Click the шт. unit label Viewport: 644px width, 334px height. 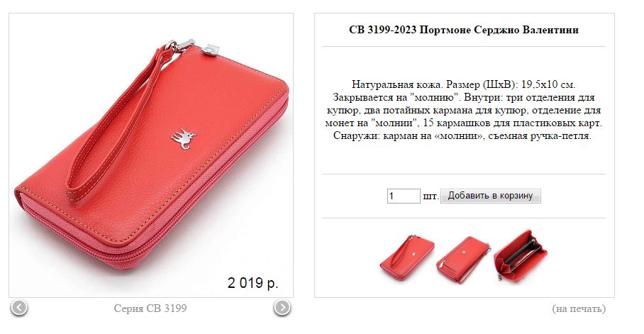[431, 196]
